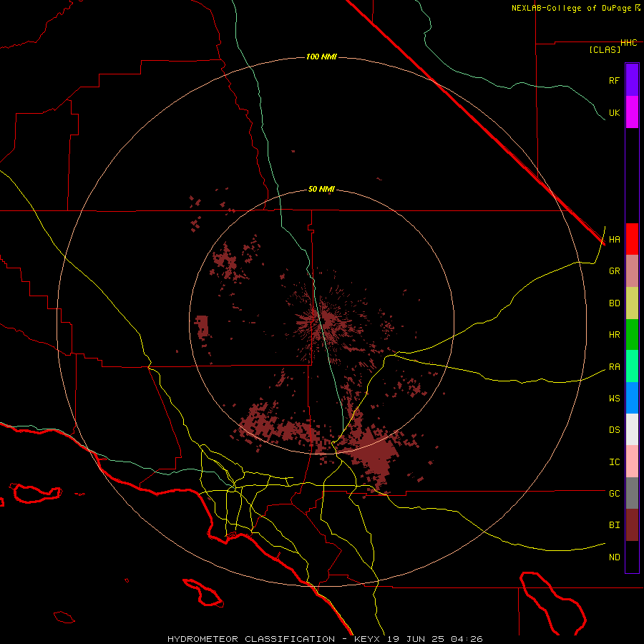The width and height of the screenshot is (644, 644).
Task: Click the HYDROMETEOR CLASSIFICATION title text
Action: [251, 639]
